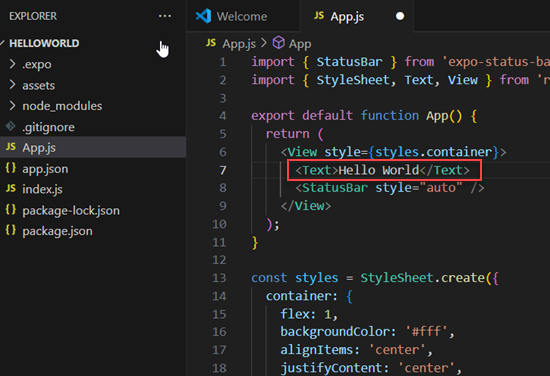Click JS icon on App.js tab
Image resolution: width=550 pixels, height=376 pixels.
(319, 15)
